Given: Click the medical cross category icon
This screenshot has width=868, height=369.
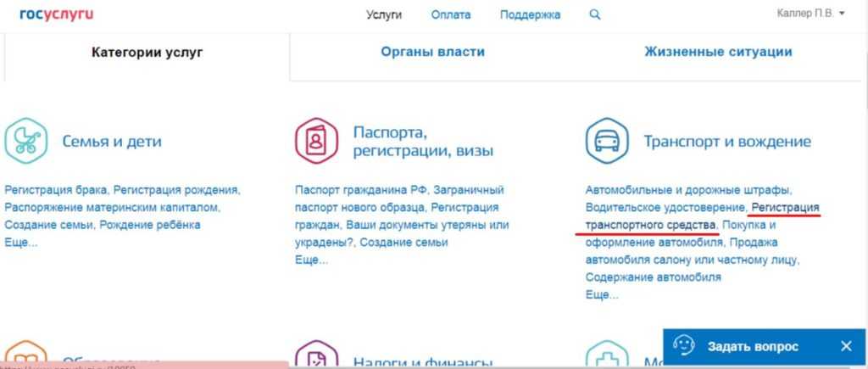Looking at the screenshot, I should 607,355.
